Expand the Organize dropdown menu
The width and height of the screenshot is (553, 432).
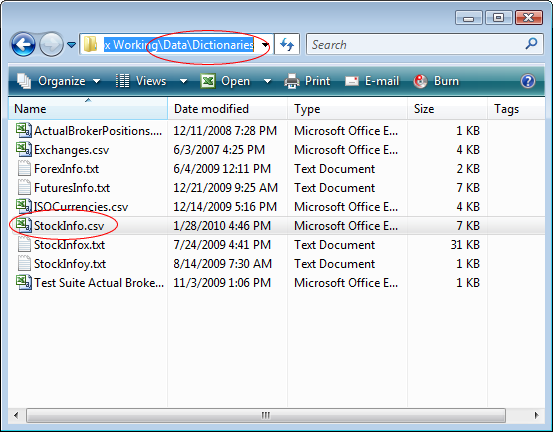(59, 81)
